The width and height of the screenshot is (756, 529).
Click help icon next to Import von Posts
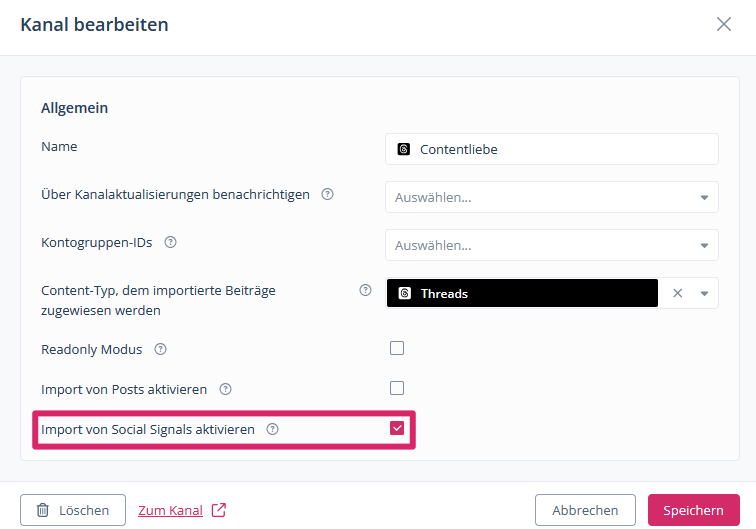(x=225, y=389)
